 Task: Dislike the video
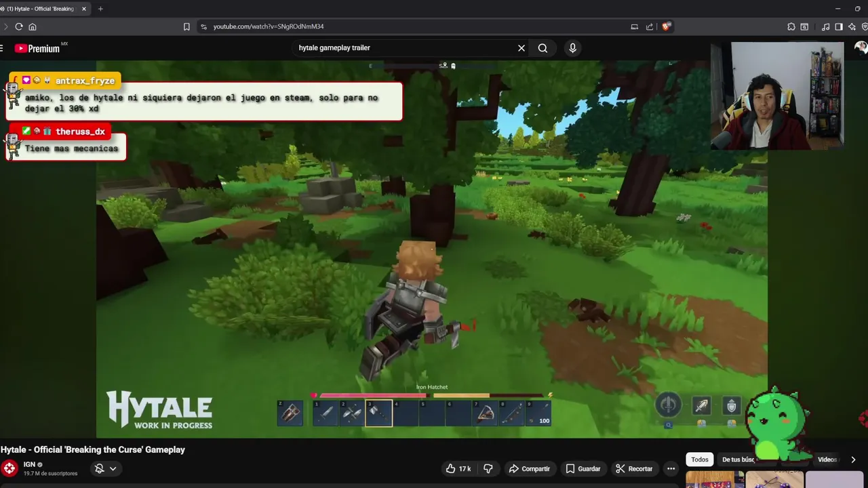(488, 468)
